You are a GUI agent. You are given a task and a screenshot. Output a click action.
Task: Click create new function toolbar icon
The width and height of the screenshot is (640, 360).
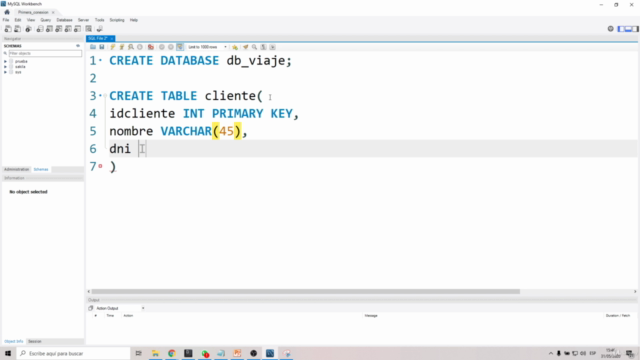pyautogui.click(x=77, y=29)
